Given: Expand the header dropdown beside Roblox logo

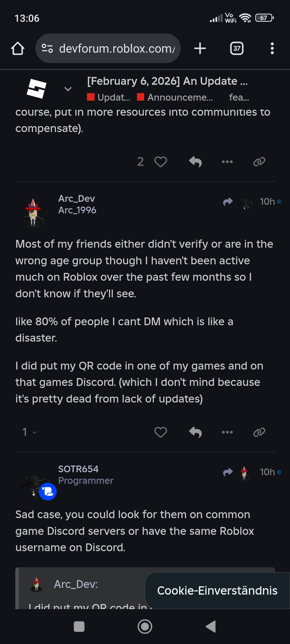Looking at the screenshot, I should pos(68,89).
